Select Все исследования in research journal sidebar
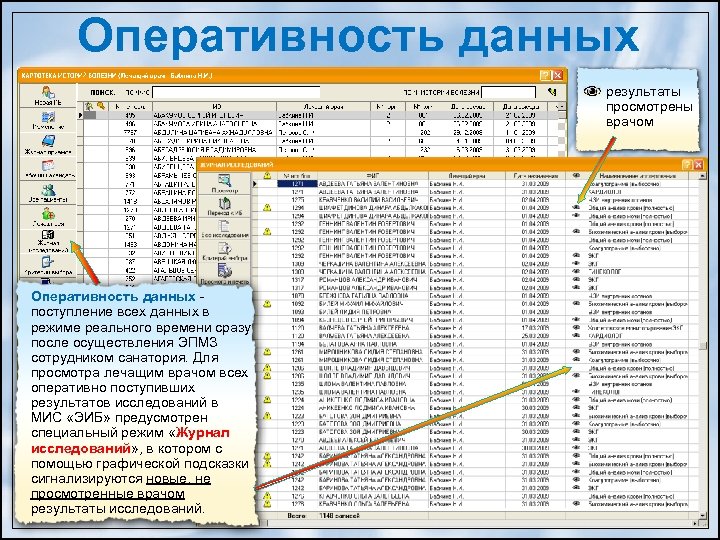The image size is (720, 540). click(225, 229)
